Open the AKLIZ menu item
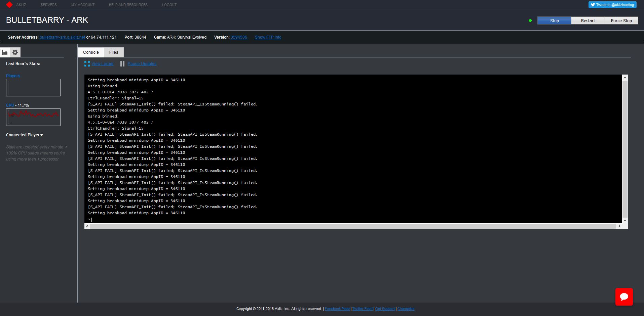The width and height of the screenshot is (644, 316). pyautogui.click(x=21, y=5)
